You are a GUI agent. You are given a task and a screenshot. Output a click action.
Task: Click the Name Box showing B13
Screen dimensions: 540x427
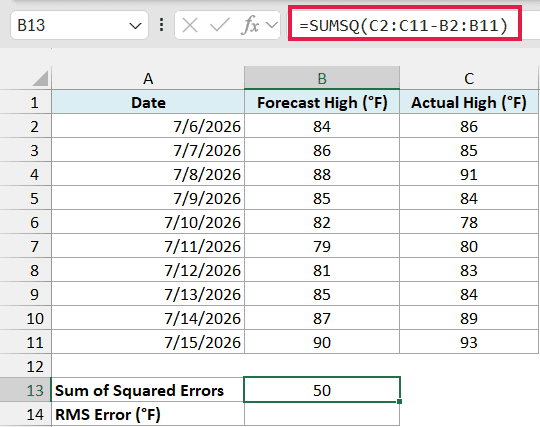point(79,25)
